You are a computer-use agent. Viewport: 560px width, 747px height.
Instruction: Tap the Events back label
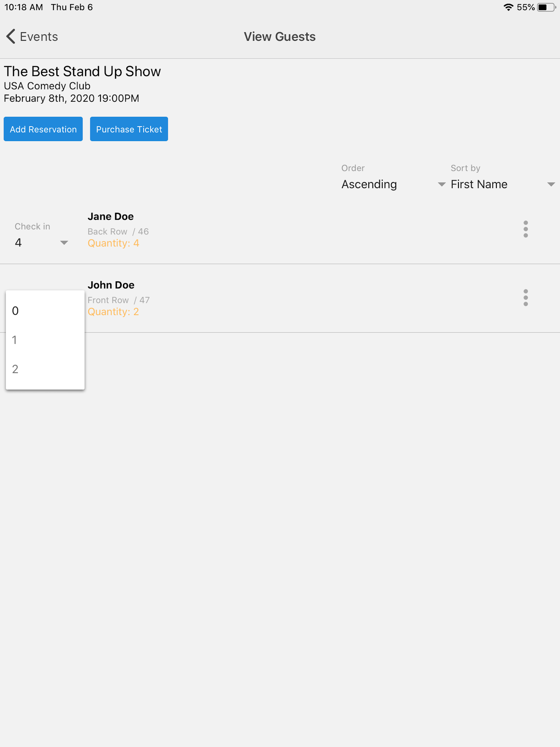39,36
